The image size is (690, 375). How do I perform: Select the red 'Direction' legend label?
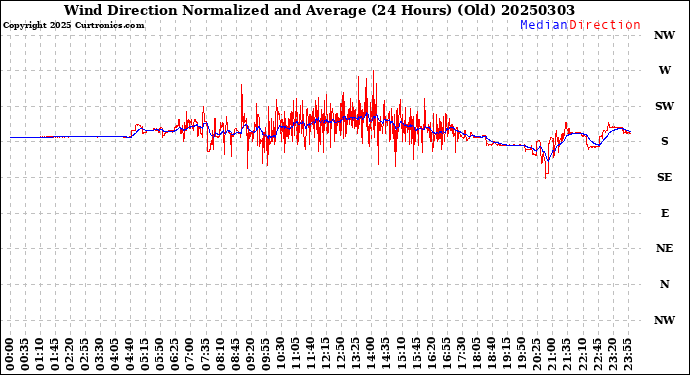click(x=605, y=25)
